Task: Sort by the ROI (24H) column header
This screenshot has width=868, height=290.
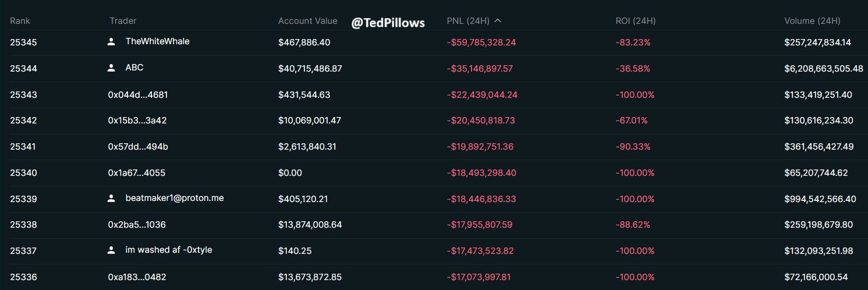Action: [x=635, y=21]
